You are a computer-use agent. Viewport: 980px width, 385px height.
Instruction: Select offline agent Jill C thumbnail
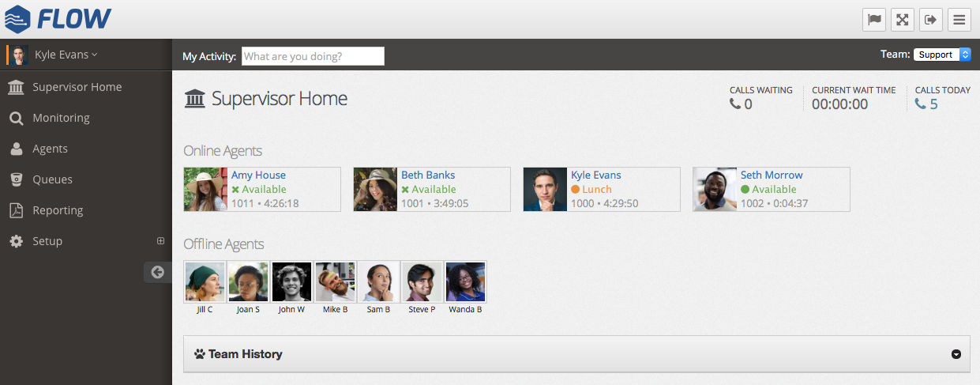point(205,282)
